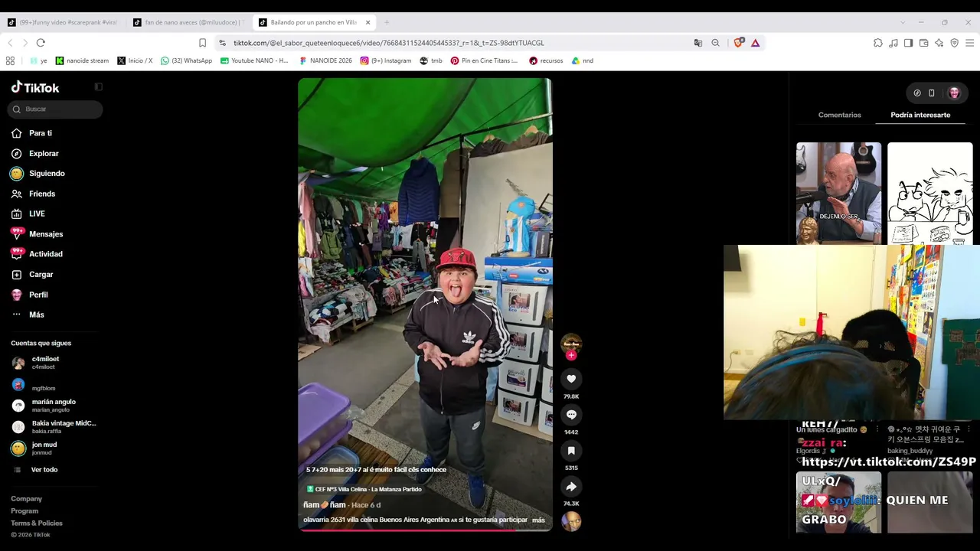980x551 pixels.
Task: Click the phone app icon in header pill
Action: (x=932, y=93)
